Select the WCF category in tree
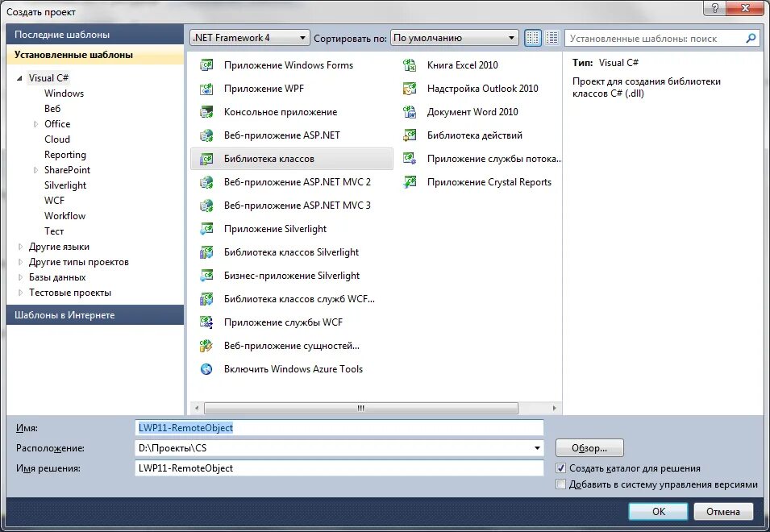The image size is (770, 532). tap(54, 200)
